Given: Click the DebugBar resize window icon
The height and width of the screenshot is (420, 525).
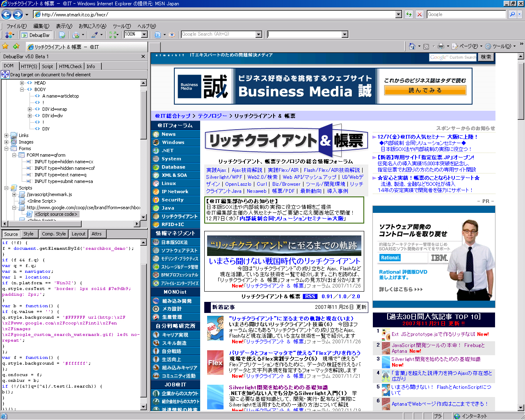Looking at the screenshot, I should [112, 35].
